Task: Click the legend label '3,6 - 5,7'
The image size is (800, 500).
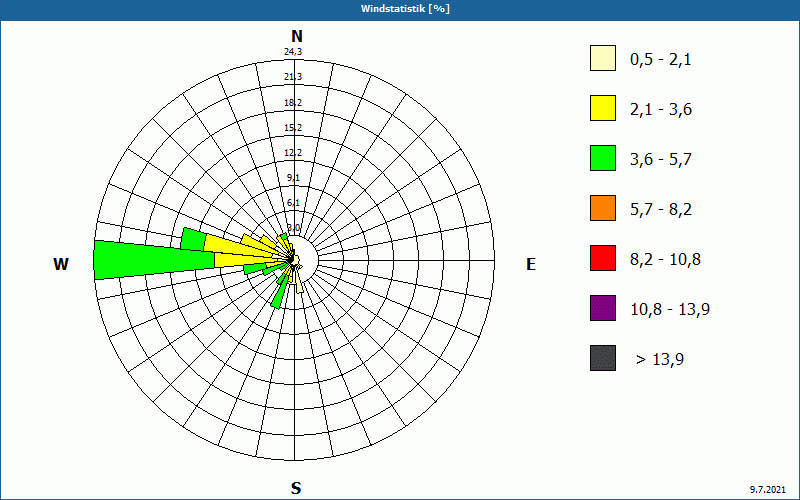Action: 661,160
